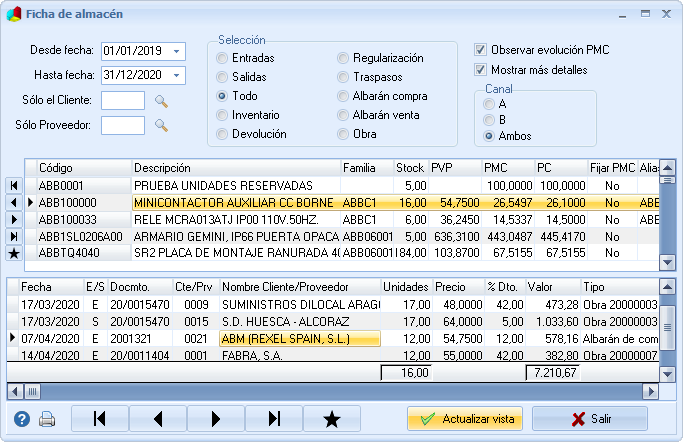
Task: Click S.D. HUESCA - ALCORAZ cell
Action: click(x=301, y=322)
